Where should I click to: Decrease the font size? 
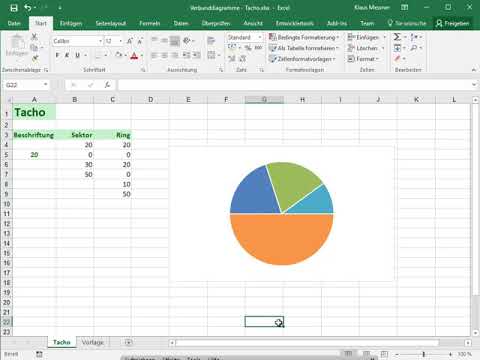point(140,41)
